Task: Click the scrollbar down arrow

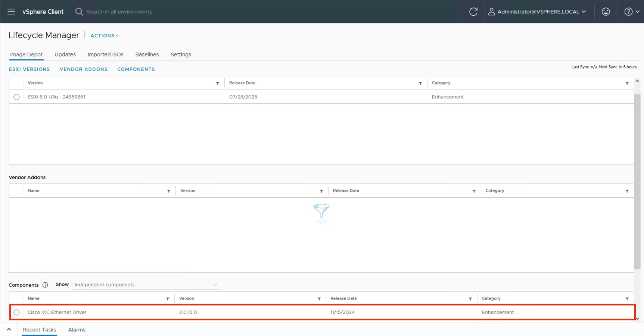Action: click(x=637, y=319)
